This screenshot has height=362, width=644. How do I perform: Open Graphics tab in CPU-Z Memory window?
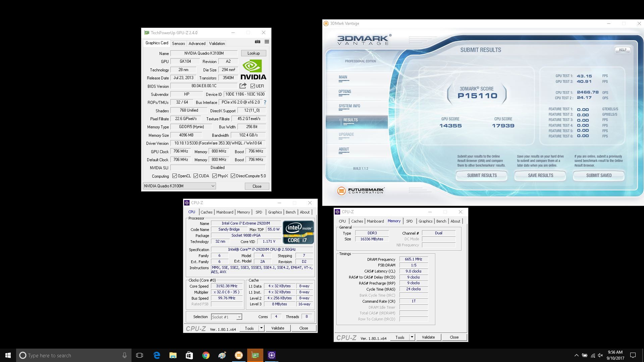426,221
